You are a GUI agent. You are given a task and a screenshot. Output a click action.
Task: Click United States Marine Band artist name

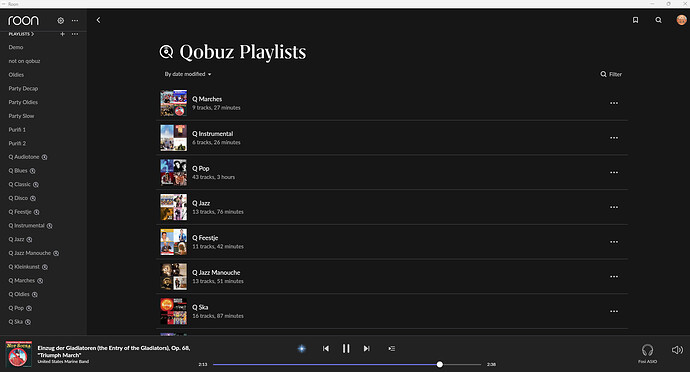pos(63,362)
